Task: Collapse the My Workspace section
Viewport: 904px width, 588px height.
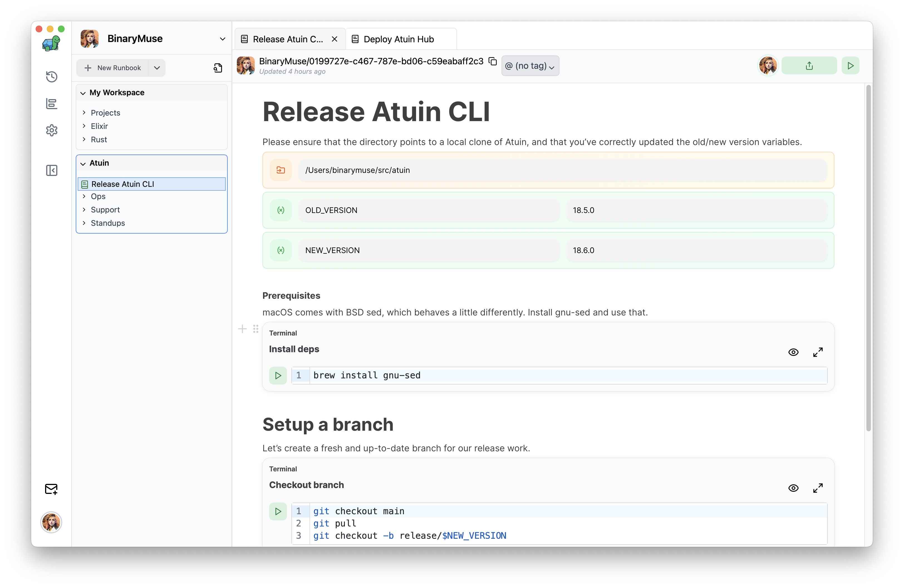Action: [83, 93]
